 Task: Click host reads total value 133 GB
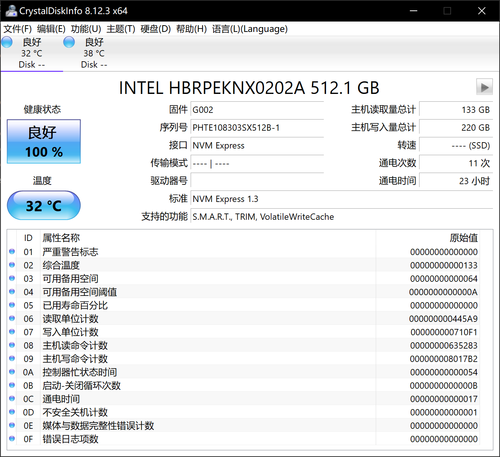tap(456, 110)
